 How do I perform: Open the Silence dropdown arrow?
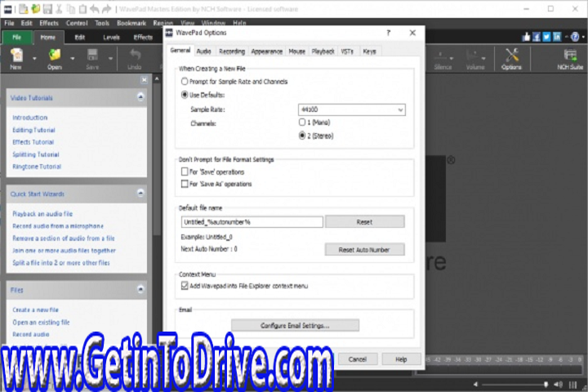point(451,59)
